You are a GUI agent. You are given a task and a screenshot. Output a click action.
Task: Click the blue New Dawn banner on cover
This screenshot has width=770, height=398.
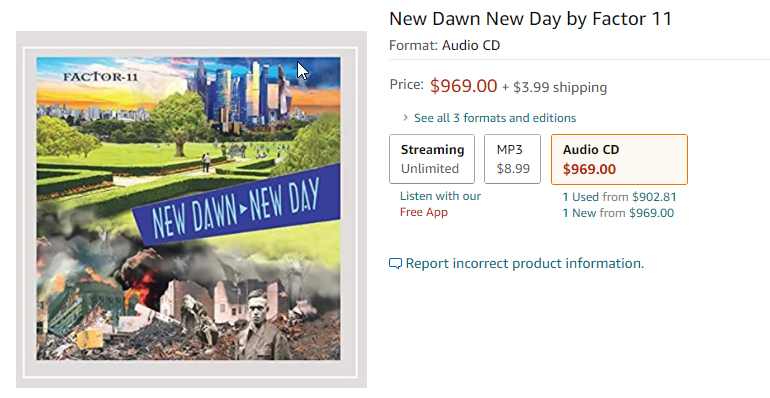(236, 205)
